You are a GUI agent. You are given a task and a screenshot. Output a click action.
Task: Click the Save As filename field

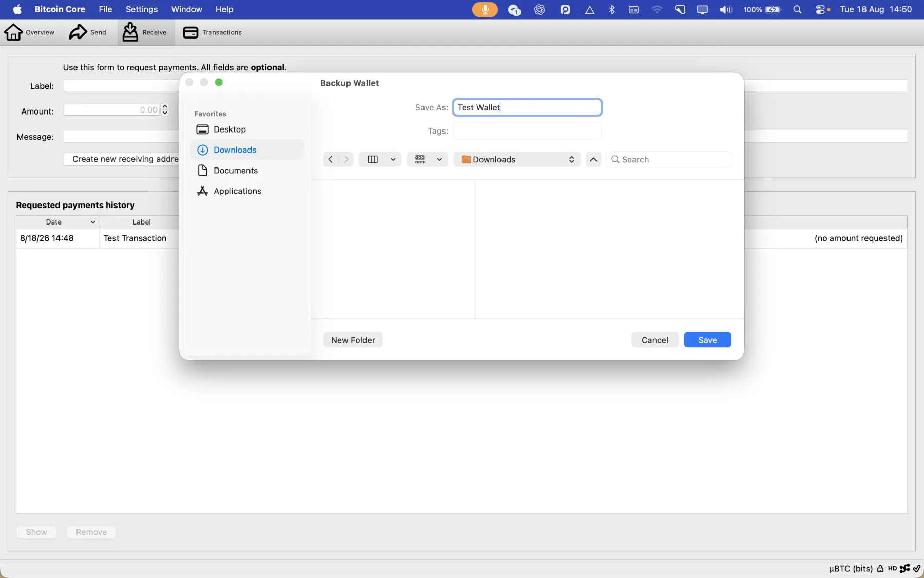point(527,107)
